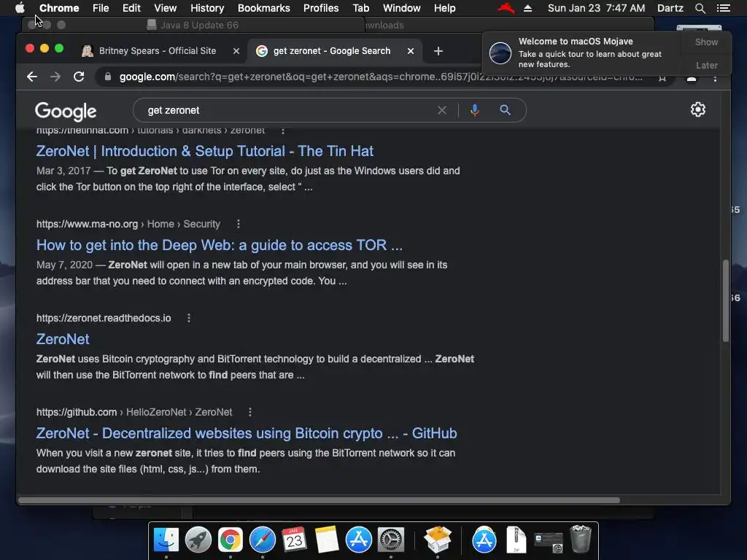Open the Tab menu

coord(361,8)
